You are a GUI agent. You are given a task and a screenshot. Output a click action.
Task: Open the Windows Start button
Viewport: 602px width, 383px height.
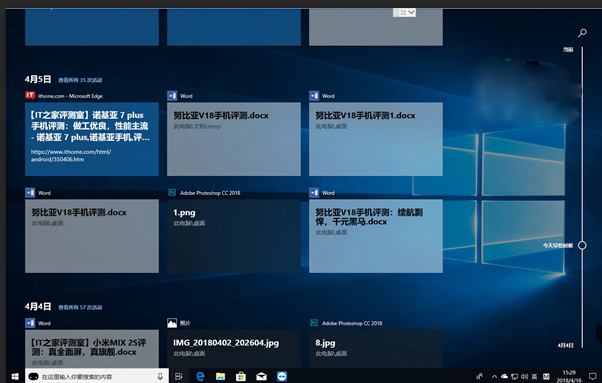15,376
